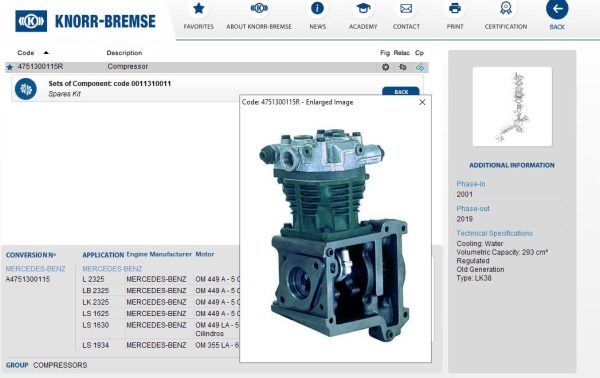600x378 pixels.
Task: Open the Contact envelope icon
Action: [x=406, y=8]
